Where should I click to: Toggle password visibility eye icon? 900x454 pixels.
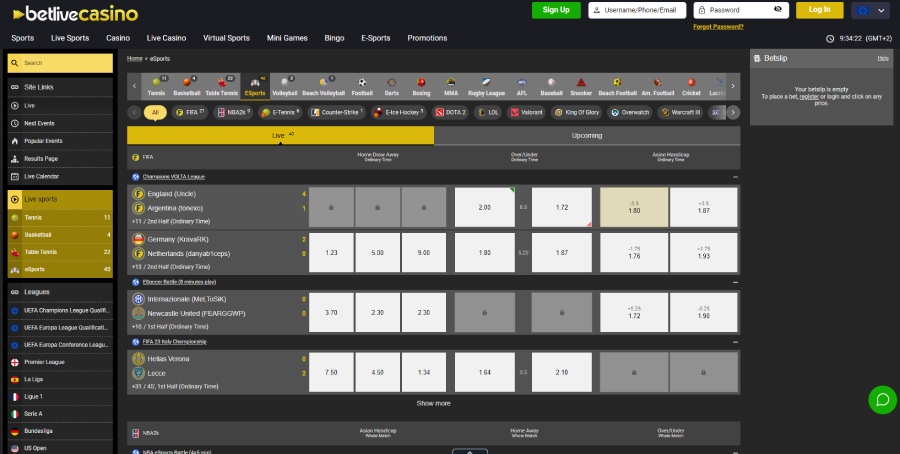778,10
